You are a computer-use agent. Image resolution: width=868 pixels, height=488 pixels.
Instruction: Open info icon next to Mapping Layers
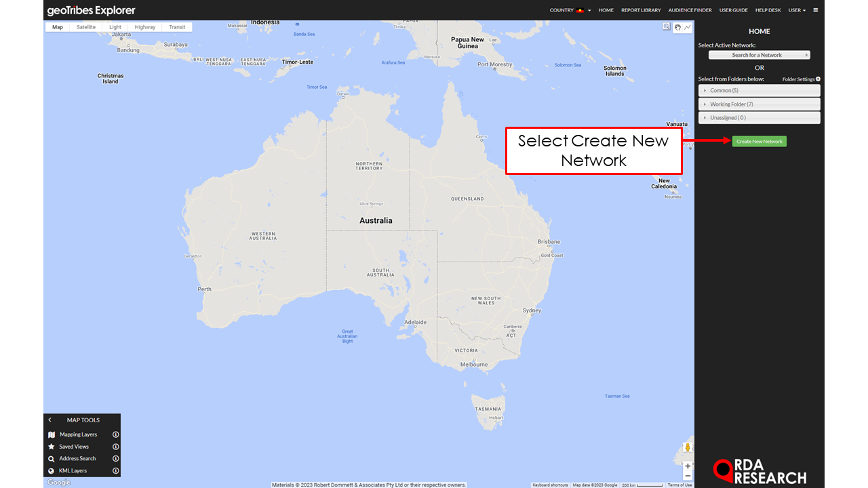[x=116, y=434]
